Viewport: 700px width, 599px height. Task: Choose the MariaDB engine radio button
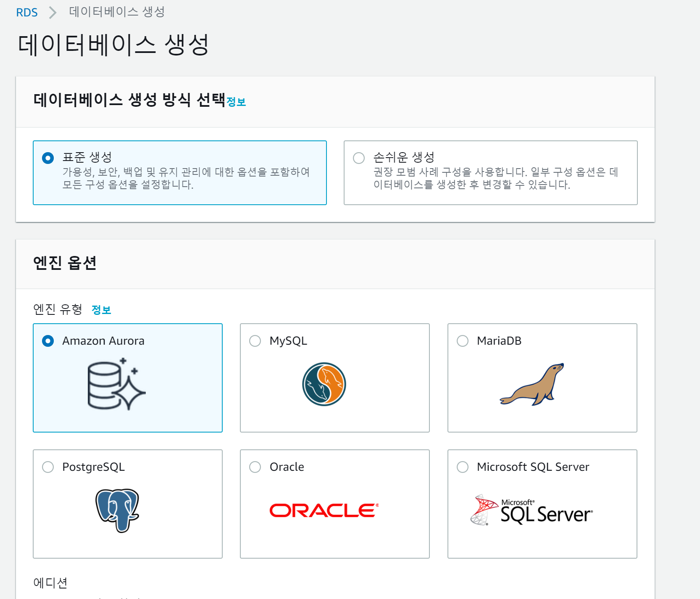point(463,341)
